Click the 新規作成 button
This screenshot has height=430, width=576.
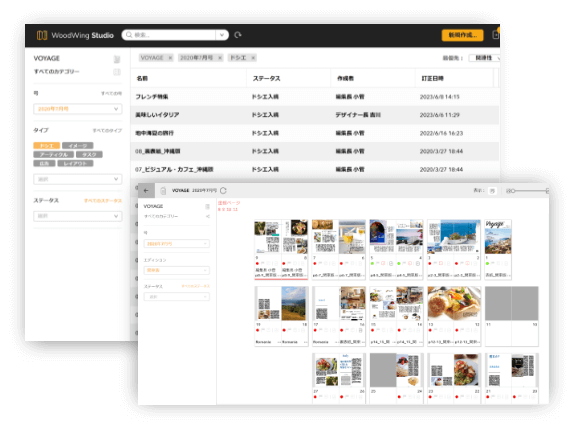[462, 35]
